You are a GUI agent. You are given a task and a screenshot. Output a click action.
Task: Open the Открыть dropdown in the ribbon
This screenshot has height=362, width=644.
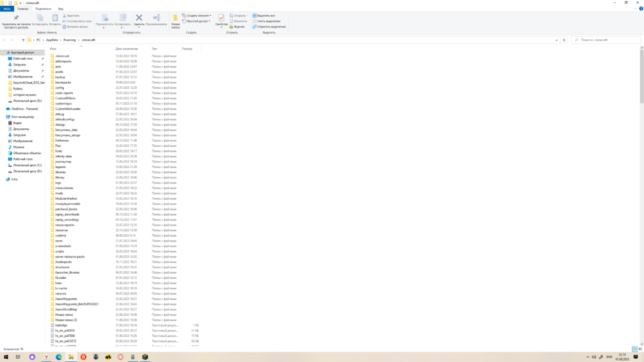click(239, 15)
